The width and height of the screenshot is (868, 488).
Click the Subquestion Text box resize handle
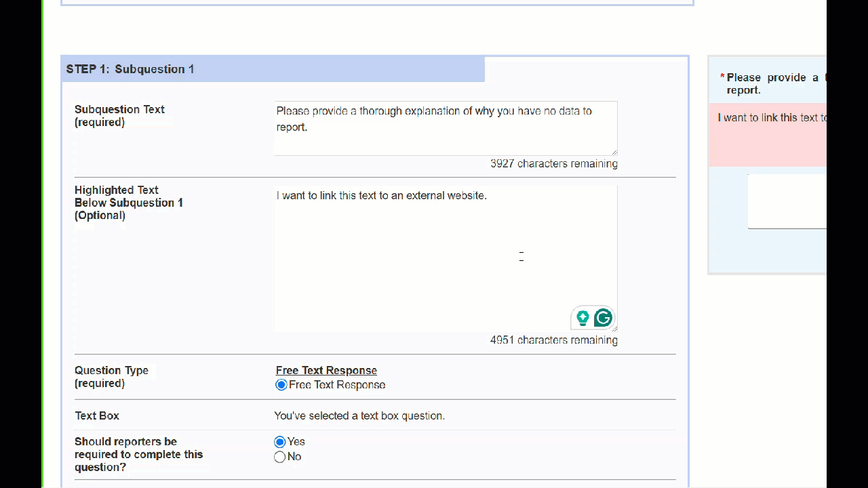coord(614,152)
